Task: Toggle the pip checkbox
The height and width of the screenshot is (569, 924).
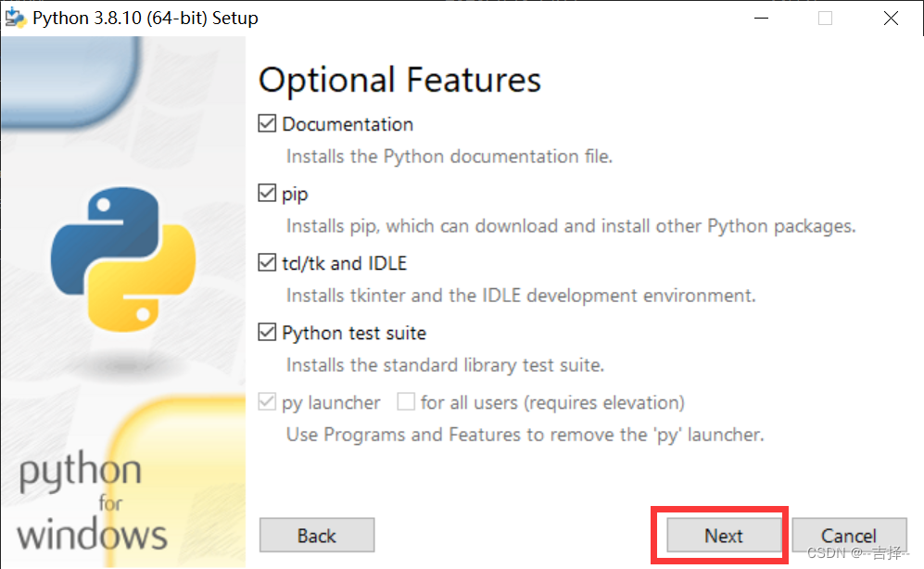Action: pyautogui.click(x=268, y=194)
